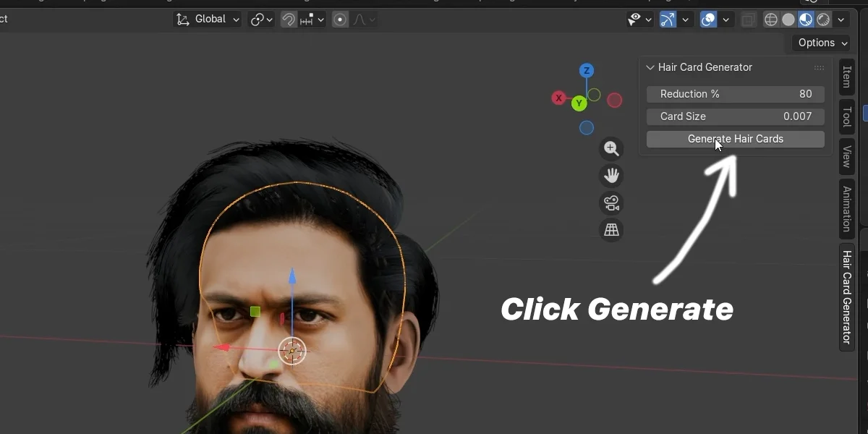
Task: Adjust the Reduction % value slider
Action: click(x=735, y=94)
